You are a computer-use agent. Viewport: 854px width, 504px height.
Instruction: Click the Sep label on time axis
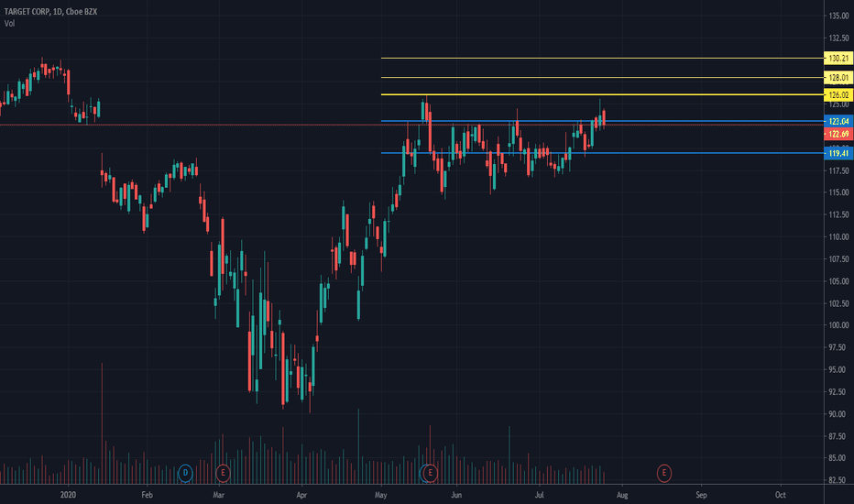(702, 495)
